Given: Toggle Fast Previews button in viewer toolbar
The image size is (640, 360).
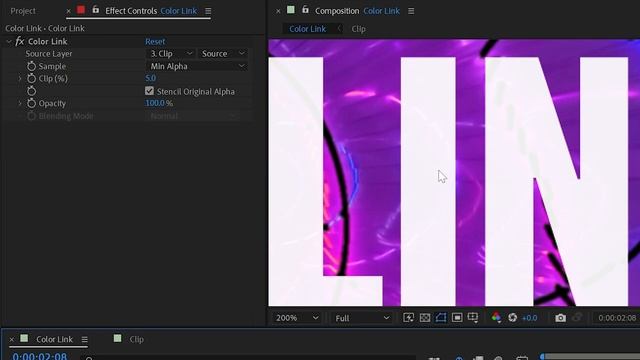Looking at the screenshot, I should coord(408,318).
